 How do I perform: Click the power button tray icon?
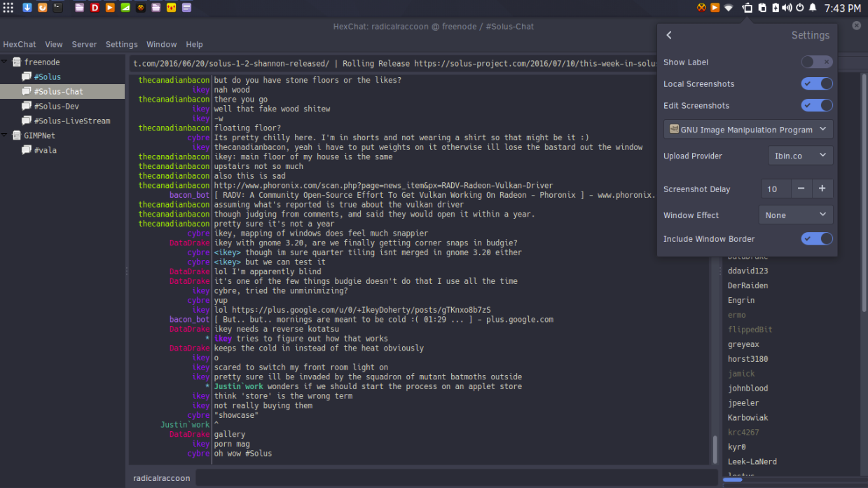coord(800,8)
